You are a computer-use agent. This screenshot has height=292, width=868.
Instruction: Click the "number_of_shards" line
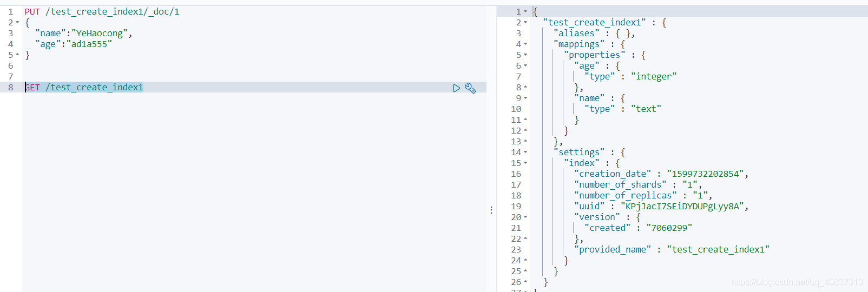(x=638, y=184)
